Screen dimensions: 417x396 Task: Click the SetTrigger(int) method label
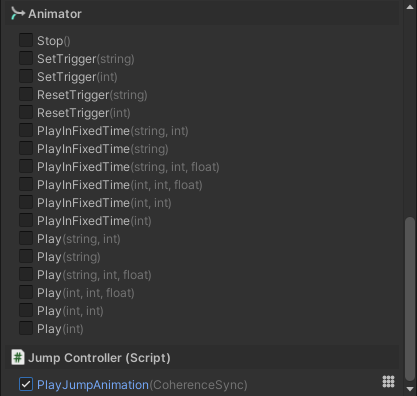(x=77, y=77)
